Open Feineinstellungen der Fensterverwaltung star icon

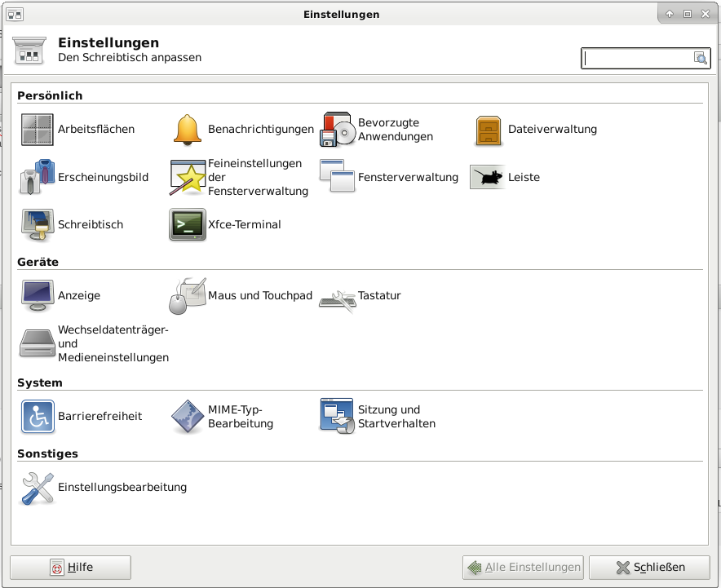(187, 178)
